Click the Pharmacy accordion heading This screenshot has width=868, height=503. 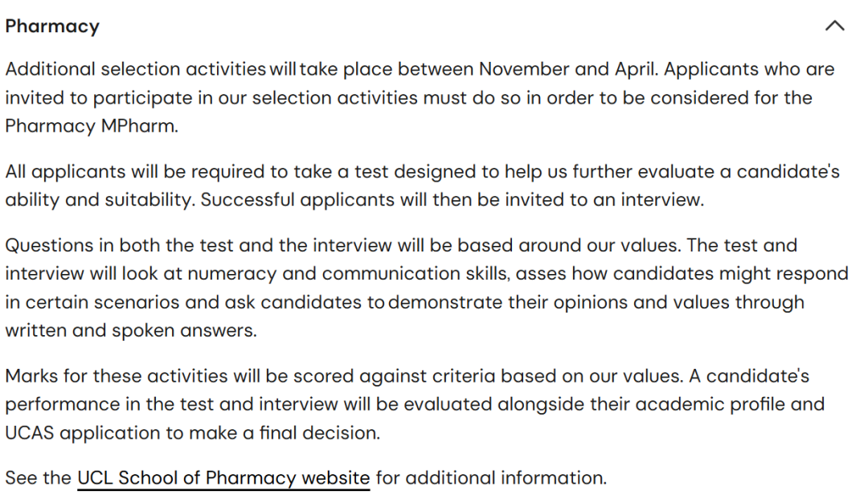pyautogui.click(x=52, y=26)
